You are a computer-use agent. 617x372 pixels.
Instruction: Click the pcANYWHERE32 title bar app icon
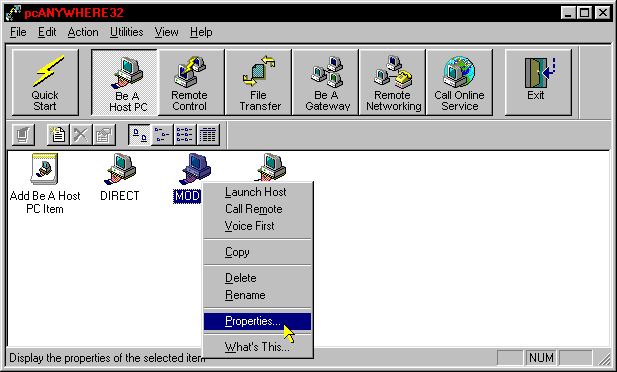pos(13,13)
